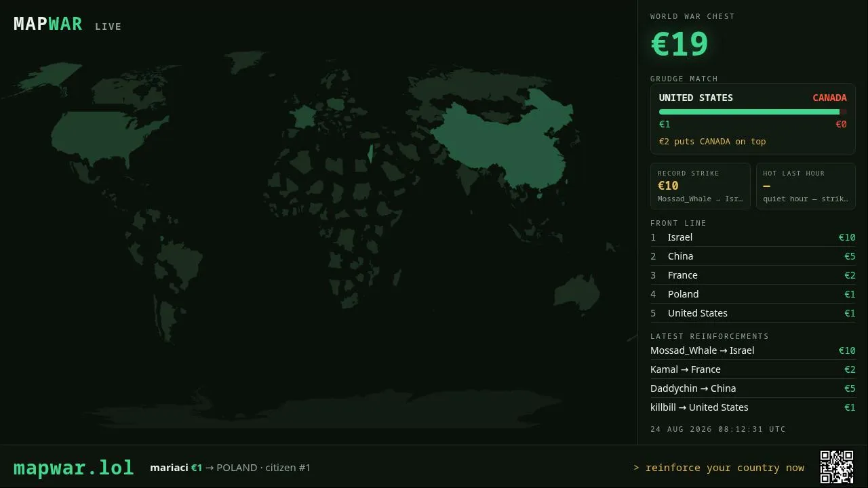Viewport: 868px width, 488px height.
Task: Click the grudge match progress bar
Action: (x=753, y=112)
